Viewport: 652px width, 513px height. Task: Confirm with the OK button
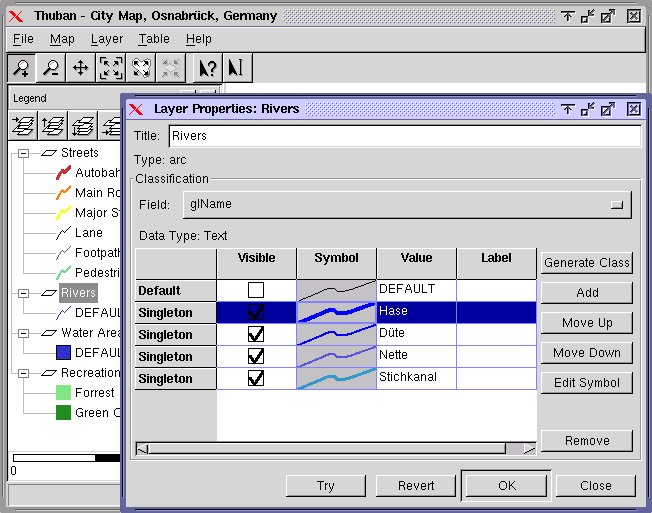click(x=506, y=486)
